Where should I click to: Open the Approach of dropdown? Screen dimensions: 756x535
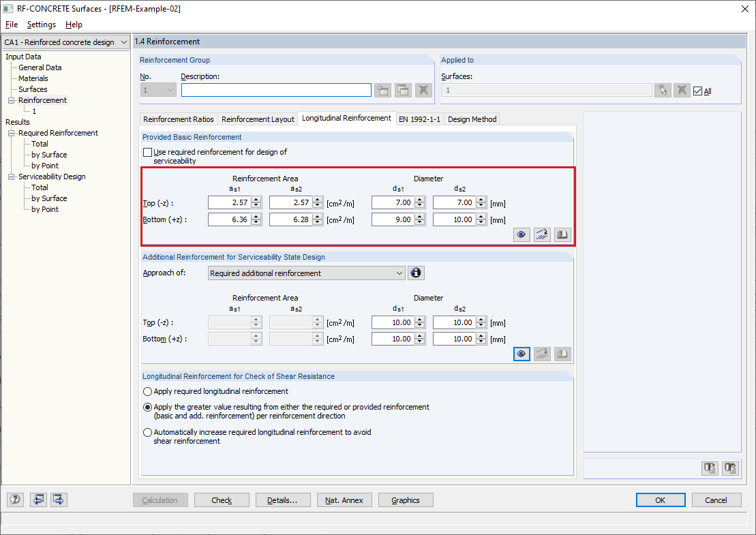tap(306, 273)
